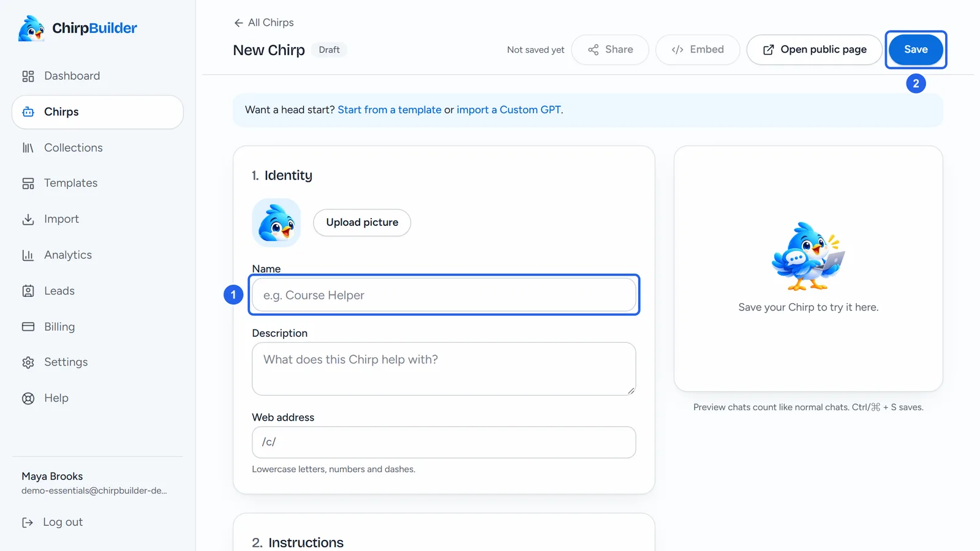The height and width of the screenshot is (551, 980).
Task: Open the Templates section
Action: pyautogui.click(x=97, y=183)
